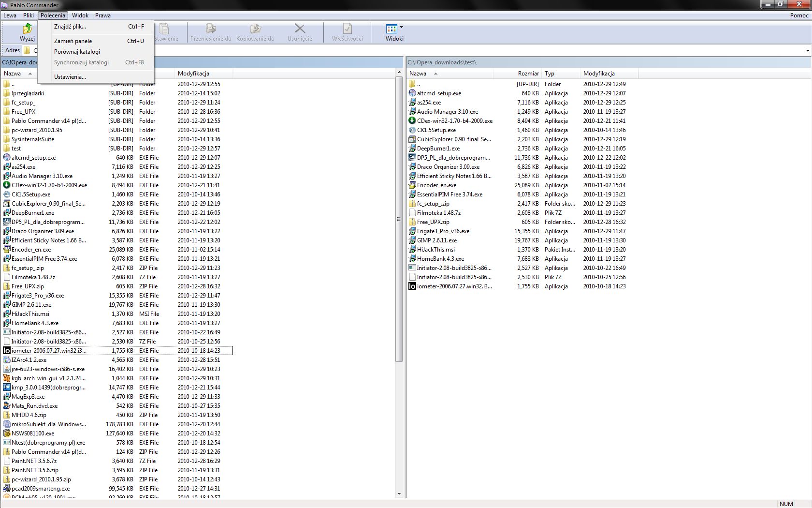Select HomeBank 4.3.exe in right panel
The width and height of the screenshot is (812, 508).
click(440, 259)
